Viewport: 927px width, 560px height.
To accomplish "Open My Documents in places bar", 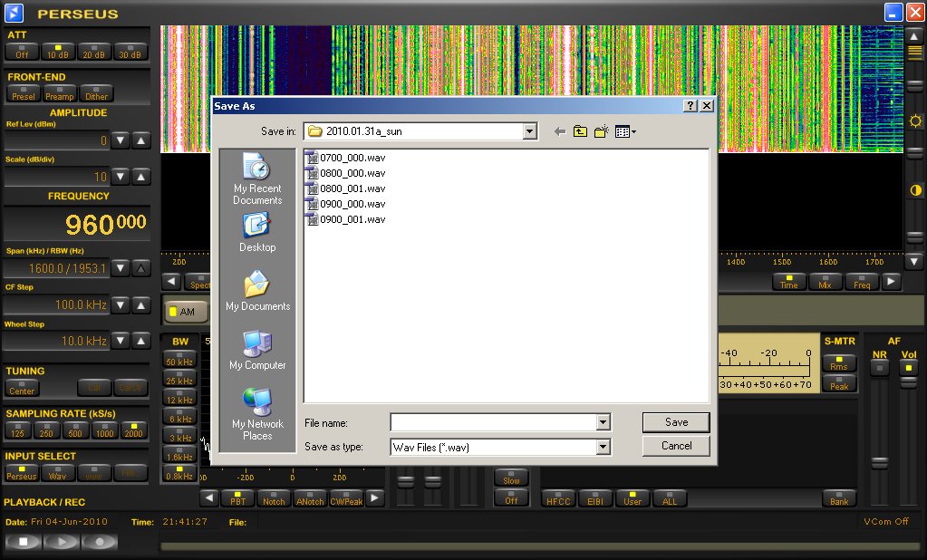I will pos(257,291).
